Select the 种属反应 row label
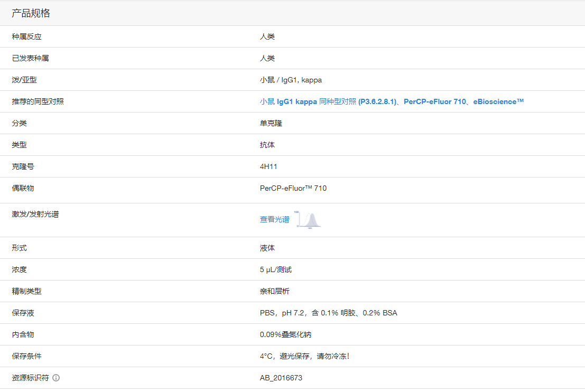This screenshot has height=392, width=585. point(24,36)
